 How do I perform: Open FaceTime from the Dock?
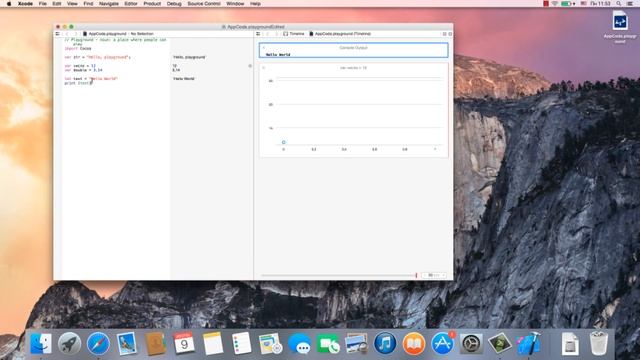[x=328, y=343]
